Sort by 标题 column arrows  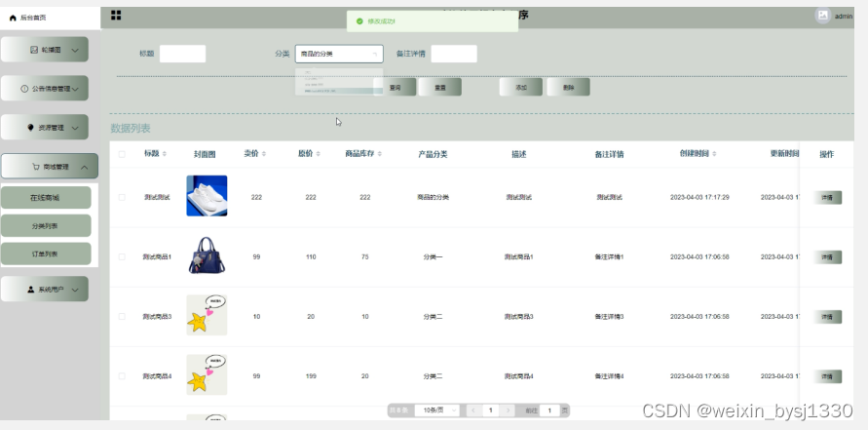click(x=165, y=153)
